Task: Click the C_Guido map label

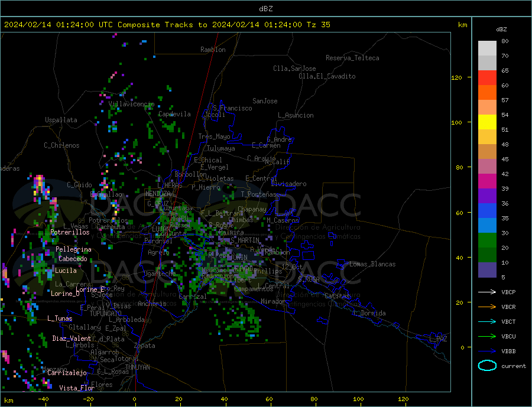Action: tap(79, 185)
